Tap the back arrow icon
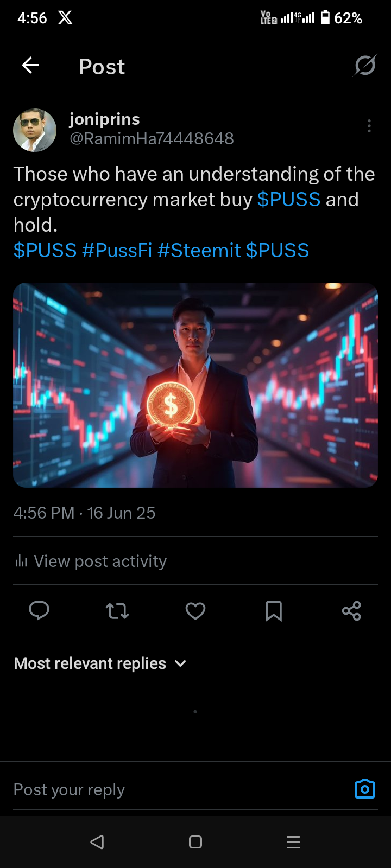 click(x=30, y=66)
